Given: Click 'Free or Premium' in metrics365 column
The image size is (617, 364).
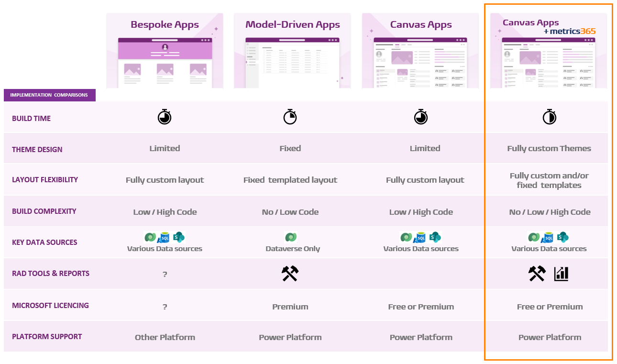Looking at the screenshot, I should coord(550,307).
